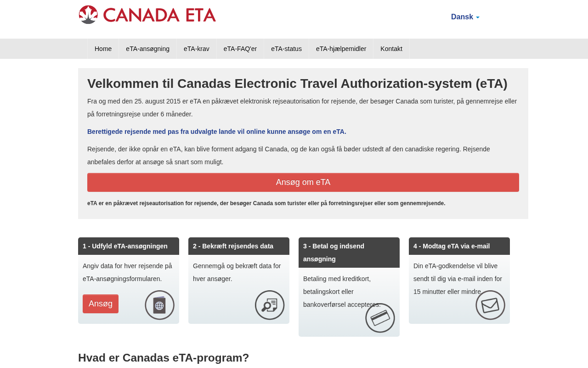
Task: Select eTA-krav in the navigation bar
Action: pyautogui.click(x=196, y=49)
